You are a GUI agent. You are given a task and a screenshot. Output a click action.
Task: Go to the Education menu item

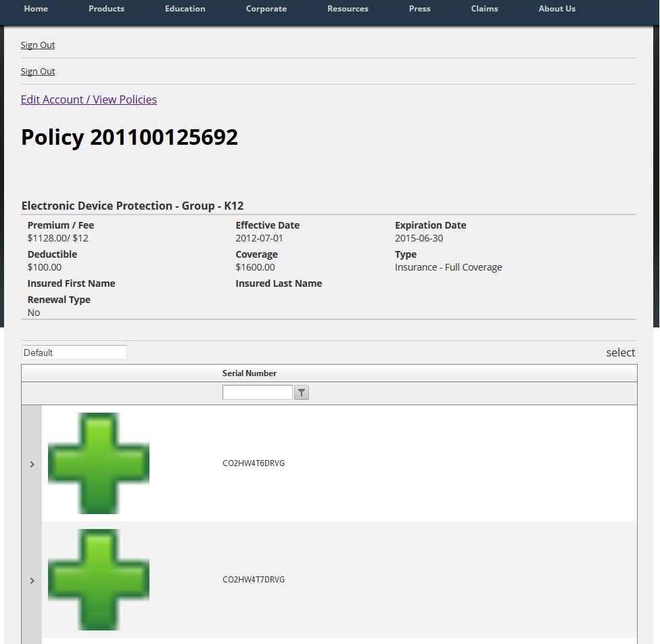click(185, 9)
